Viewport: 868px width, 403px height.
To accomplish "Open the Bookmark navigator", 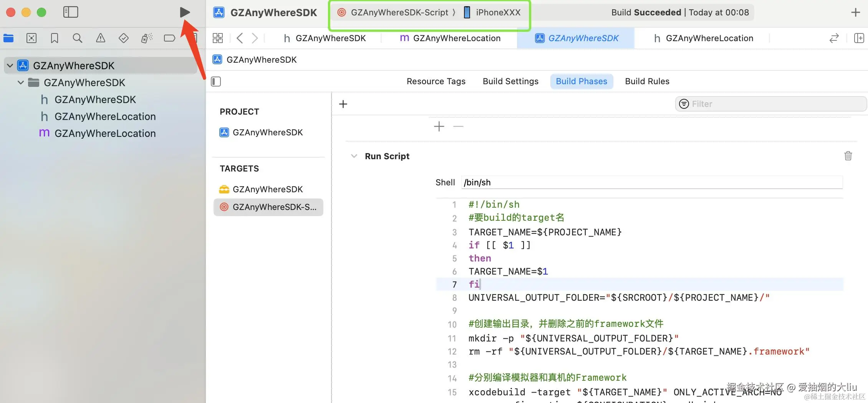I will point(55,38).
